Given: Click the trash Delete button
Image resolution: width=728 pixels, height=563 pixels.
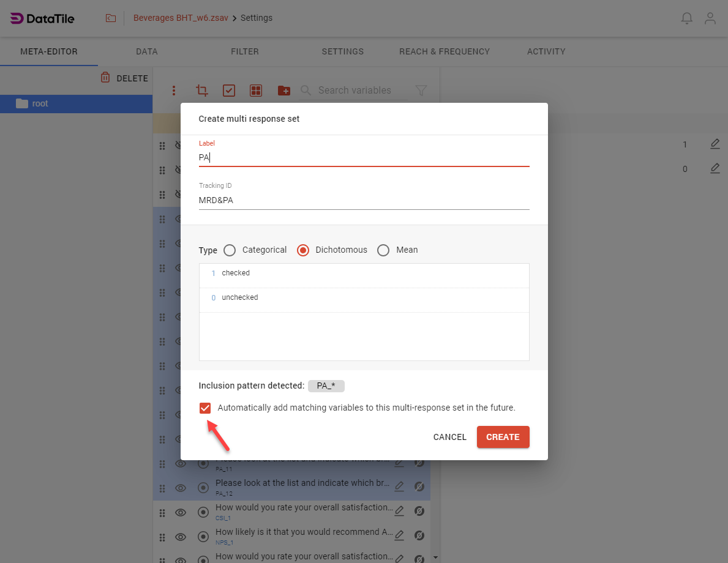Looking at the screenshot, I should click(124, 78).
